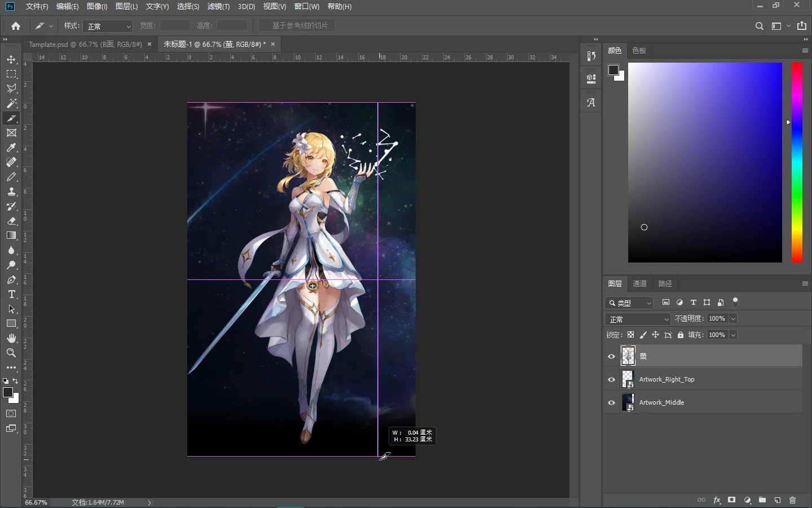
Task: Switch to the Tamplate.psd document tab
Action: click(x=85, y=44)
